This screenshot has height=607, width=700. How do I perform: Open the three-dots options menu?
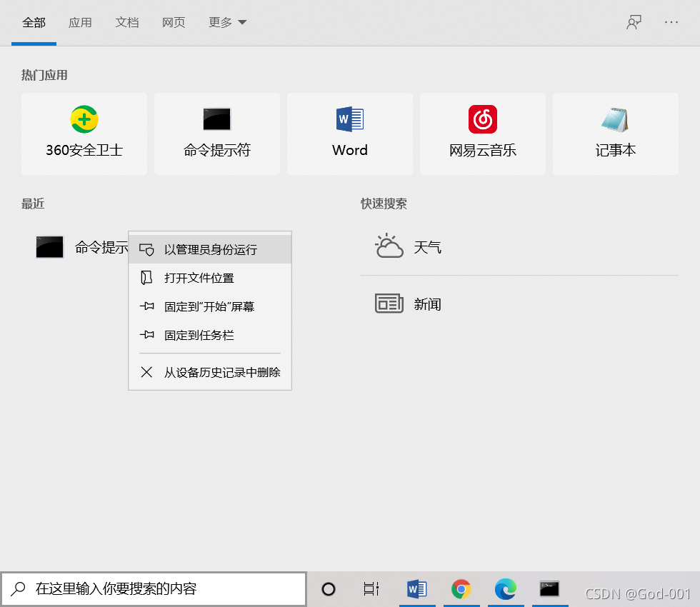pos(671,22)
